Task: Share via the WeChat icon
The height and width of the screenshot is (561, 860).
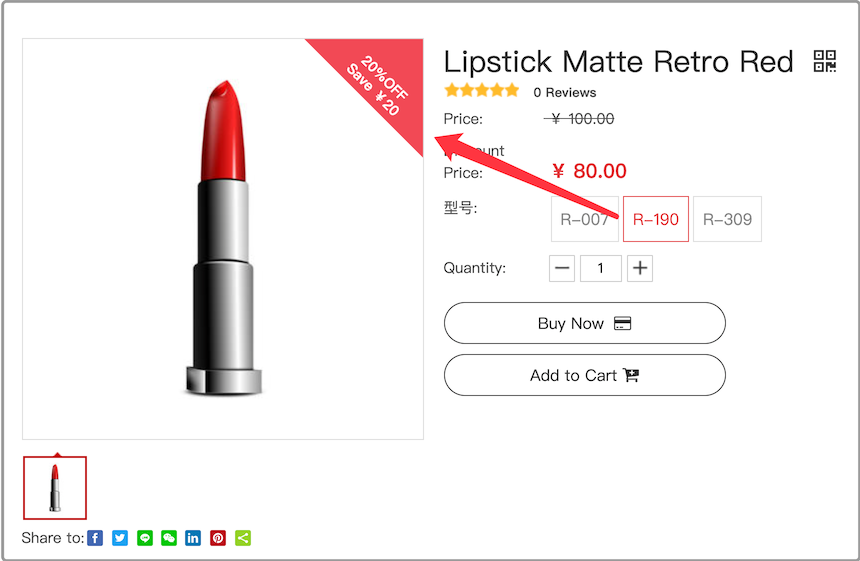Action: click(x=169, y=538)
